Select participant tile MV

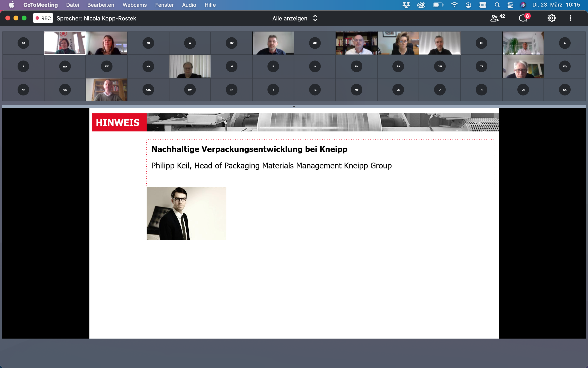[x=232, y=43]
